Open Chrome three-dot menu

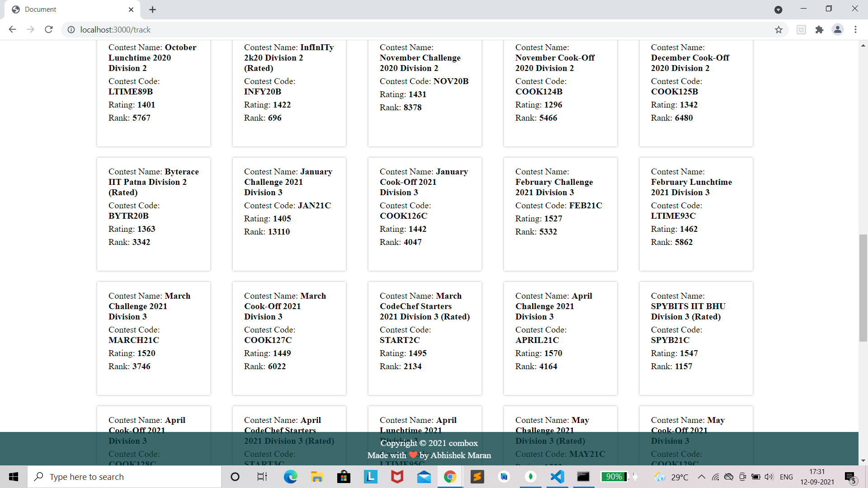[855, 29]
